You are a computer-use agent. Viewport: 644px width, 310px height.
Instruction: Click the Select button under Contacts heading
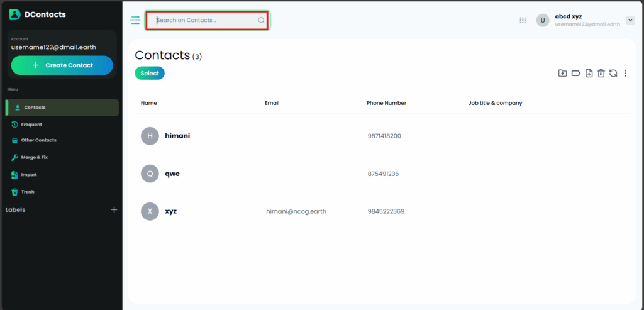(x=150, y=74)
